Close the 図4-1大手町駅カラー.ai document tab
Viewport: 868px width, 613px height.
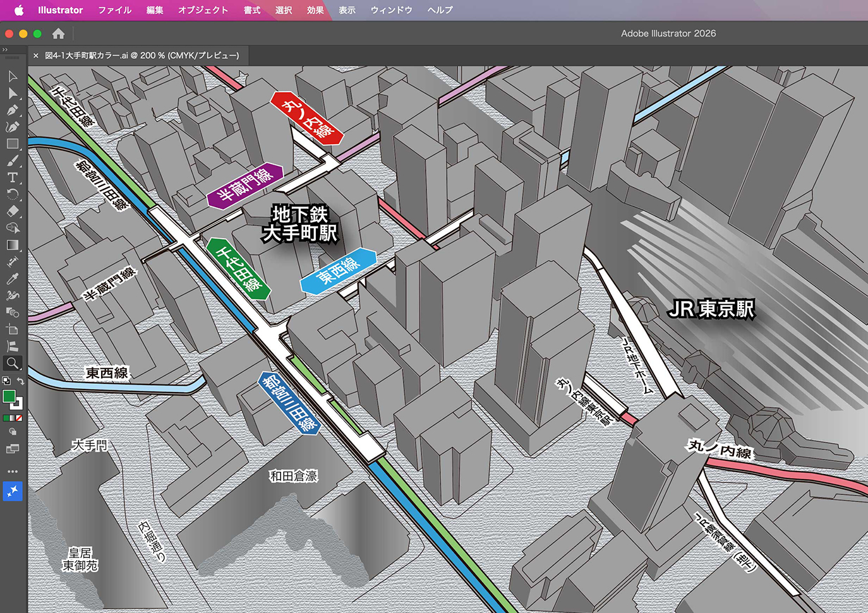point(36,56)
